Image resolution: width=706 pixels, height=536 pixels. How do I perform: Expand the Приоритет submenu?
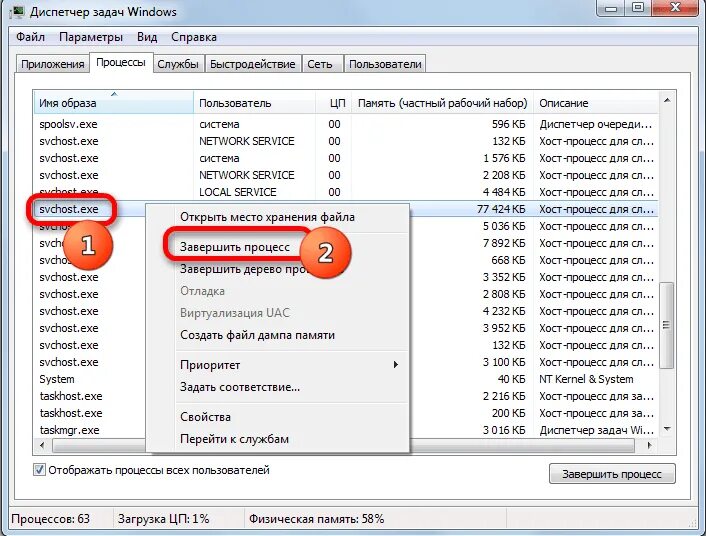pos(288,365)
